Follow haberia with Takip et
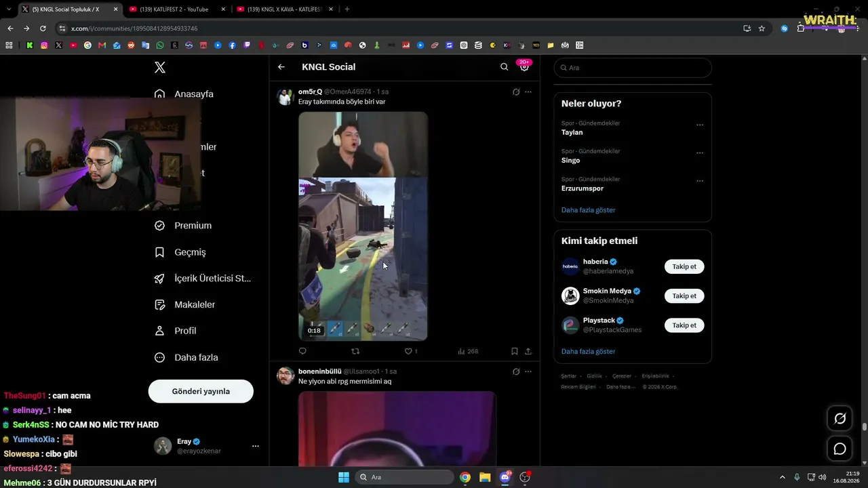This screenshot has height=488, width=868. click(x=684, y=266)
